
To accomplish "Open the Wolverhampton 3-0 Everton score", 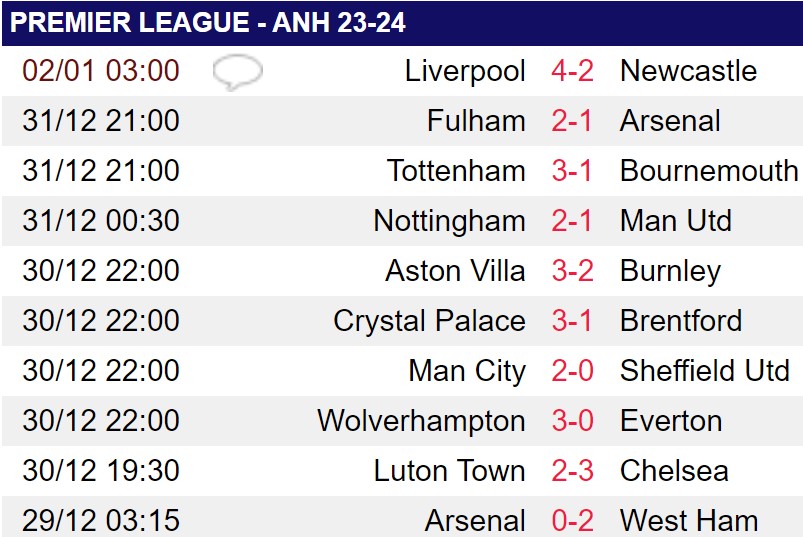I will click(573, 421).
